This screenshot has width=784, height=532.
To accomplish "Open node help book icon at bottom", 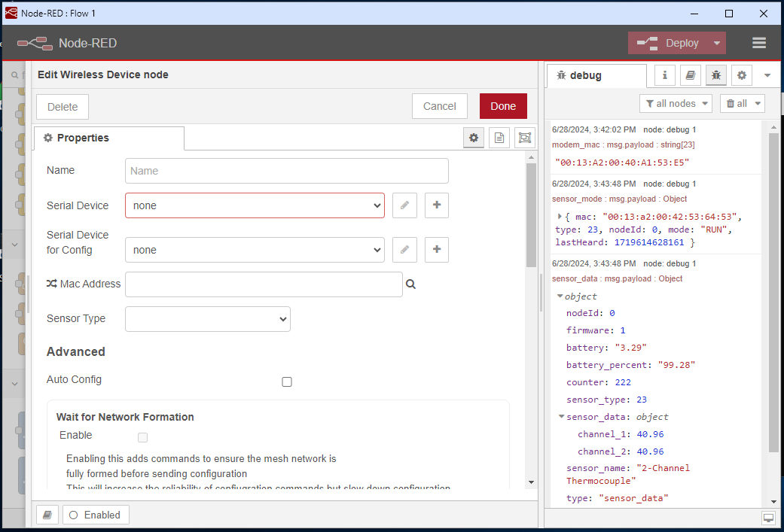I will point(47,515).
